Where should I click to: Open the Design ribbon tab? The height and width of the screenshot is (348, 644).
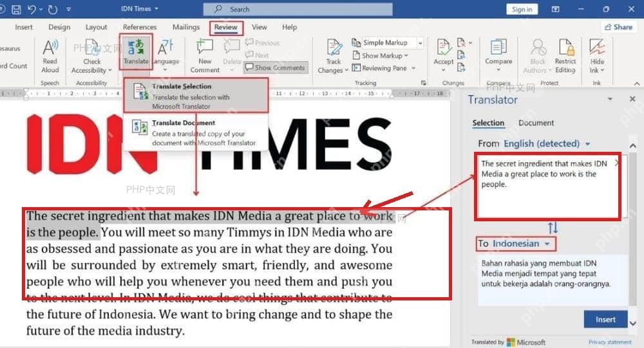pos(59,27)
